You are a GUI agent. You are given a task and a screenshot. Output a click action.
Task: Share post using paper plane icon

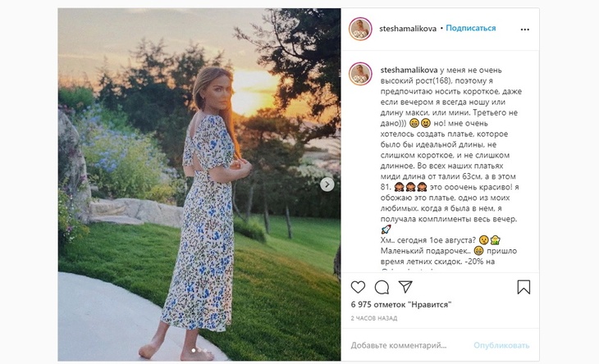pos(405,287)
